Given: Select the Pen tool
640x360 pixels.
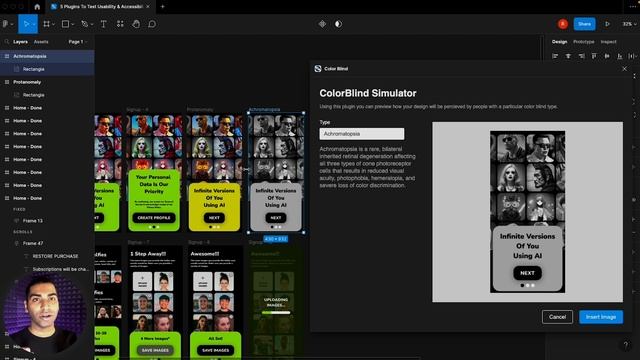Looking at the screenshot, I should pos(84,24).
